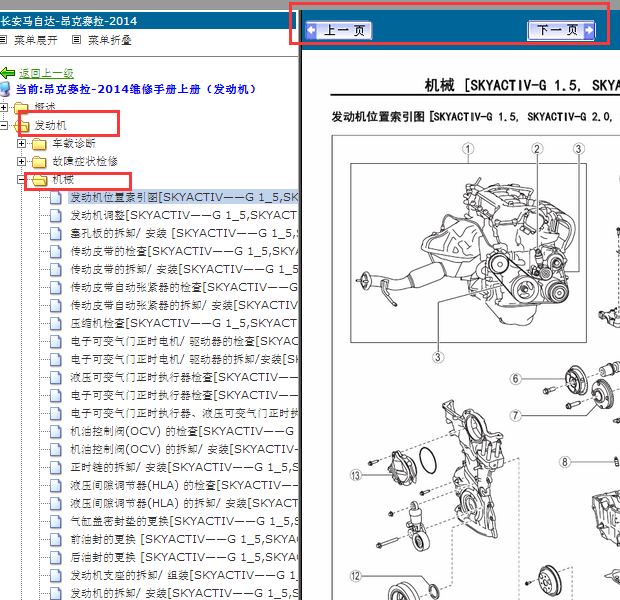Open the 车载诊断 tree item
Screen dimensions: 620x600
[x=74, y=143]
